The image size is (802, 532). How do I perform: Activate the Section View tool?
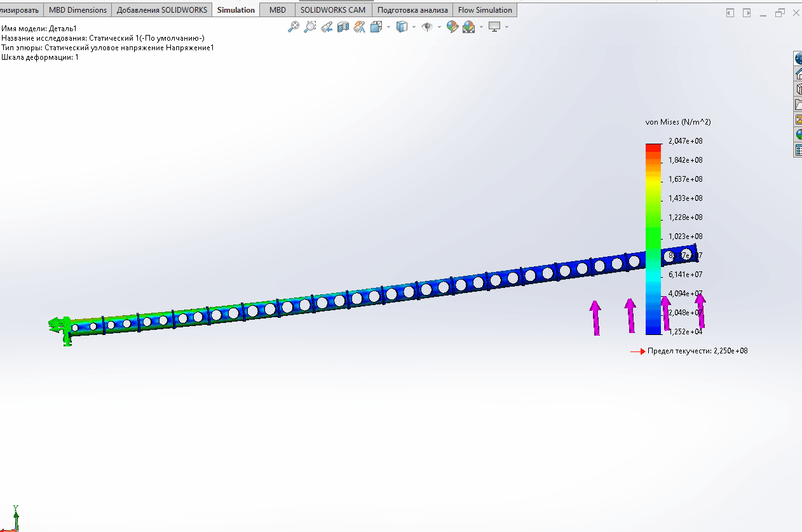(x=343, y=27)
